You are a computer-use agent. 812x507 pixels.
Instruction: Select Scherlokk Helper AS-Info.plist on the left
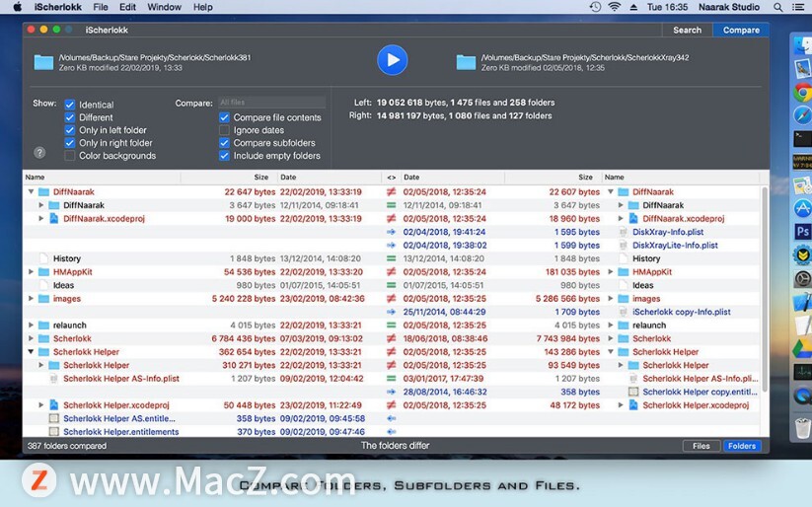pyautogui.click(x=121, y=379)
